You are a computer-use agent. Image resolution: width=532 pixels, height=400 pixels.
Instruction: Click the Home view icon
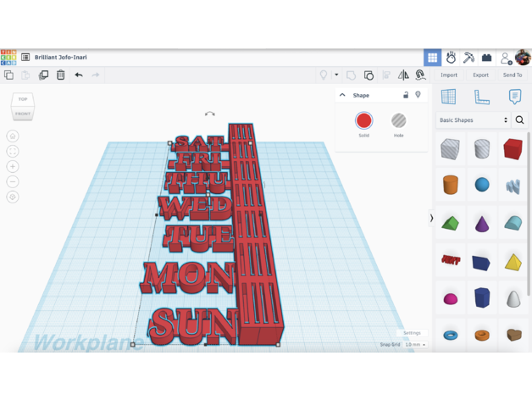(13, 136)
